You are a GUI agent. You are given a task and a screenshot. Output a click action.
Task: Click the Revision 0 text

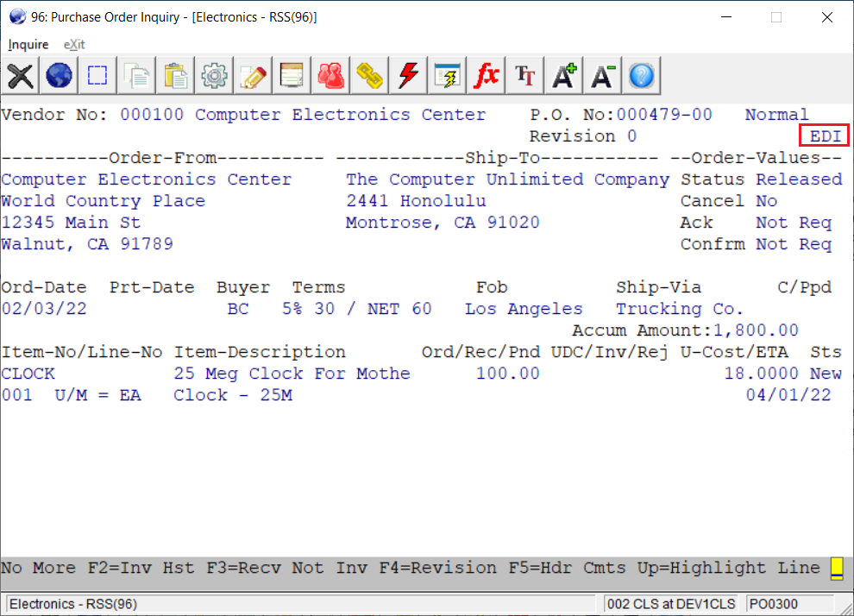coord(583,136)
